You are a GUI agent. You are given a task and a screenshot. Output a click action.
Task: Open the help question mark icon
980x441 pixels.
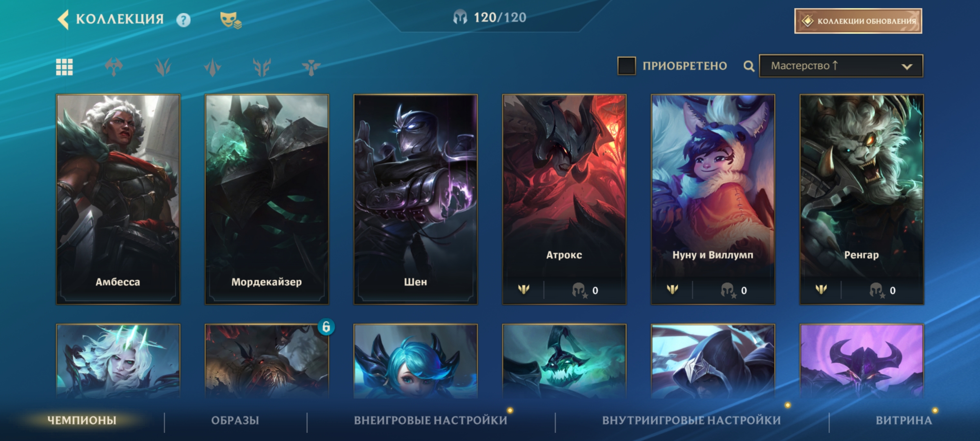click(183, 20)
